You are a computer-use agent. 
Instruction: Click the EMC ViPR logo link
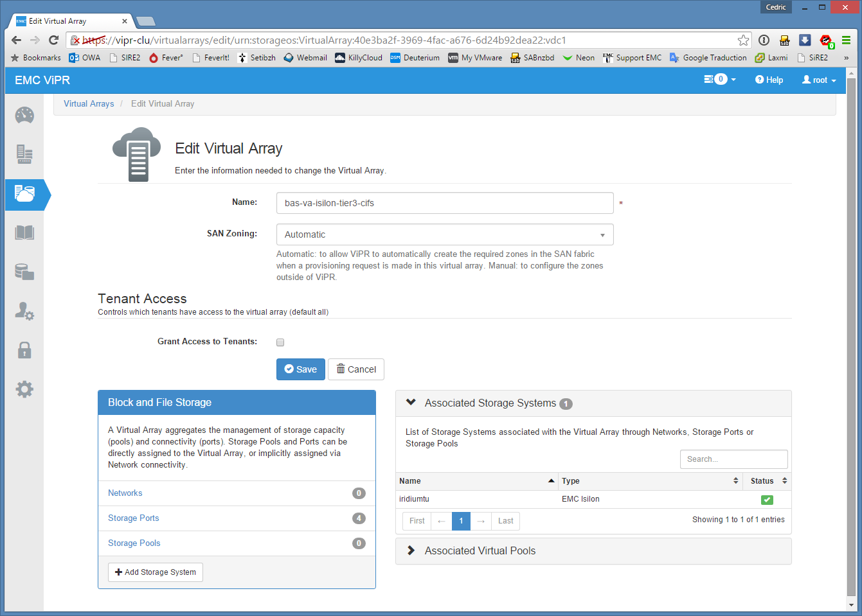pyautogui.click(x=42, y=80)
